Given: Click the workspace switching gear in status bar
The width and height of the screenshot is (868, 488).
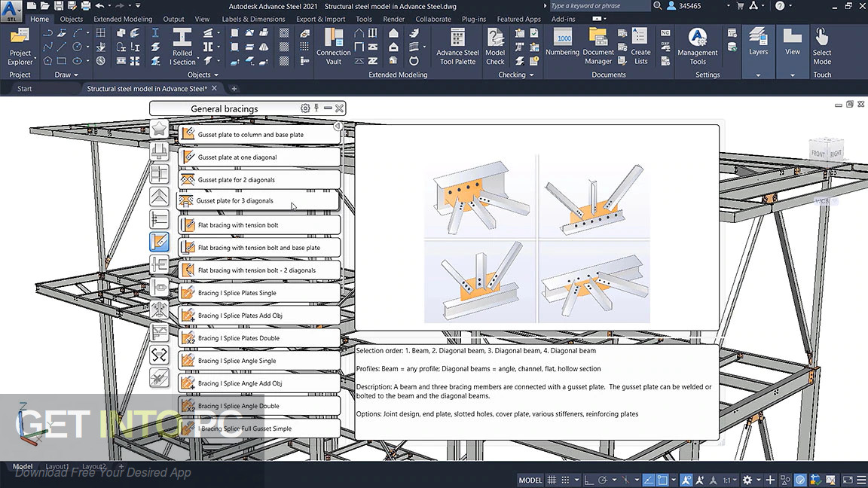Looking at the screenshot, I should (x=747, y=480).
